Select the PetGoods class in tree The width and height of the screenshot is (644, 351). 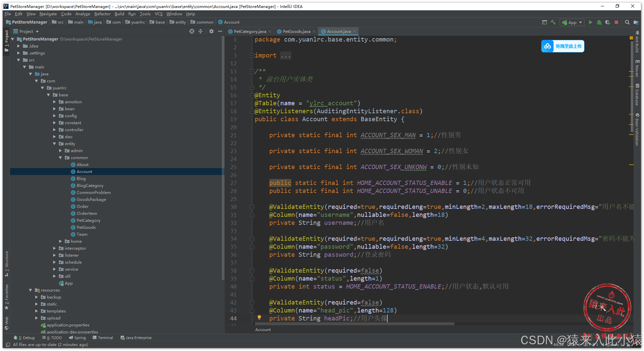(86, 227)
